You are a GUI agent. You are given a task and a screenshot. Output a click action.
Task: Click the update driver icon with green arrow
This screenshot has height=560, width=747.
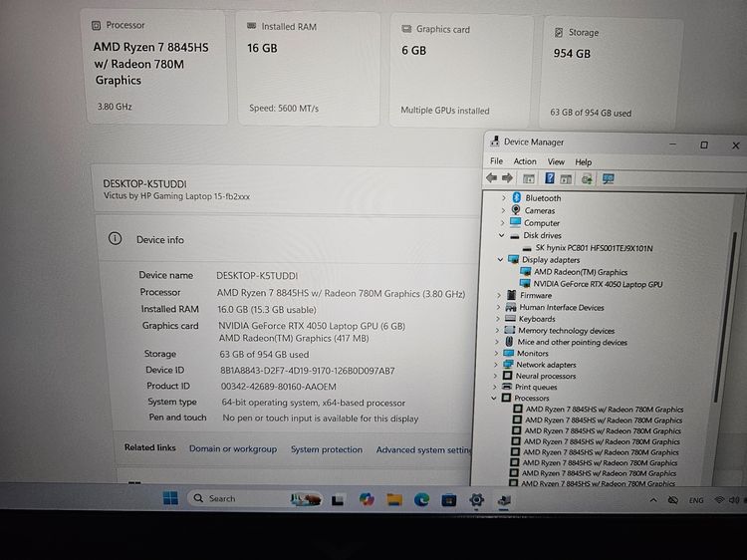(587, 179)
